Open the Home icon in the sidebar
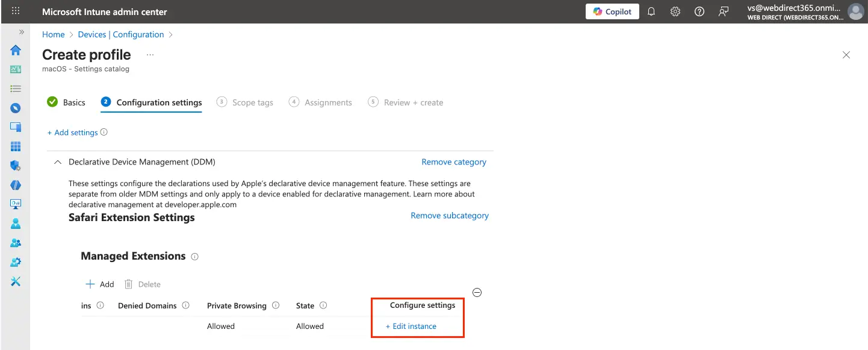 coord(16,51)
